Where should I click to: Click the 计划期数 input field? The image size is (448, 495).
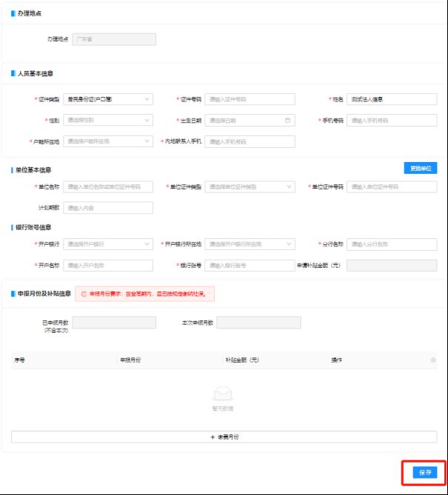click(108, 208)
